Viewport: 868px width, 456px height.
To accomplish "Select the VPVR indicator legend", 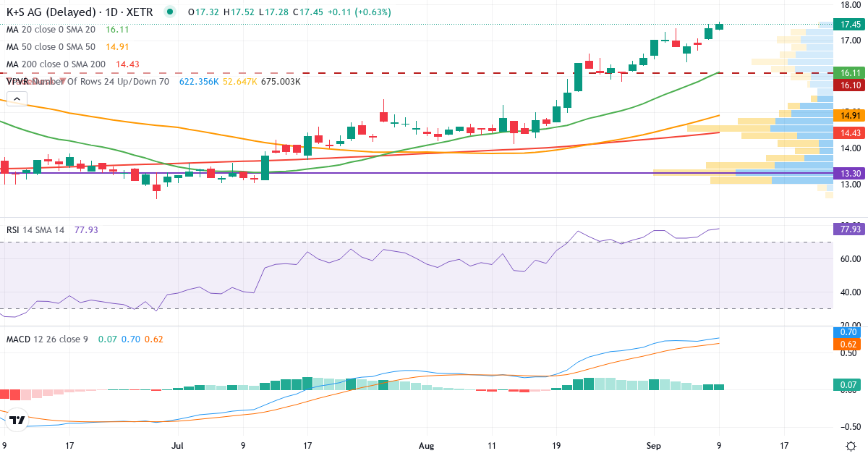I will 88,82.
